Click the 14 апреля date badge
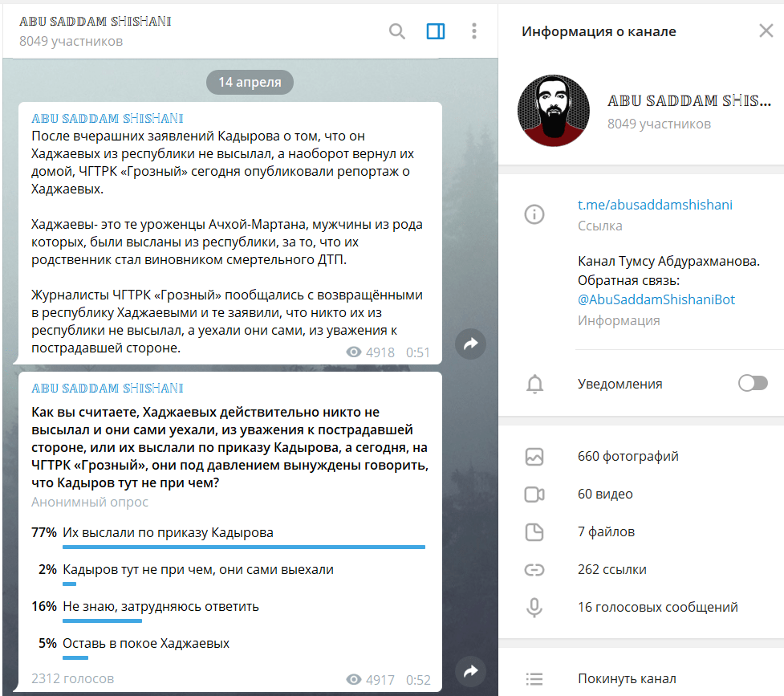Viewport: 784px width, 696px height. 250,82
